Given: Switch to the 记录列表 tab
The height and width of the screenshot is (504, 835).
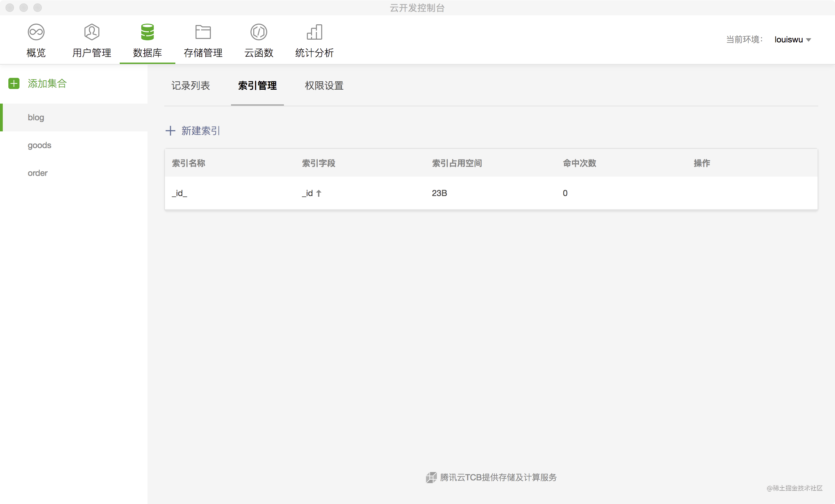Looking at the screenshot, I should click(191, 86).
